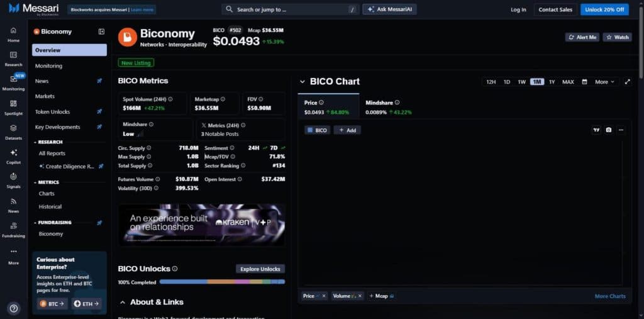Click the Search or jump to field
Image resolution: width=644 pixels, height=319 pixels.
[291, 9]
